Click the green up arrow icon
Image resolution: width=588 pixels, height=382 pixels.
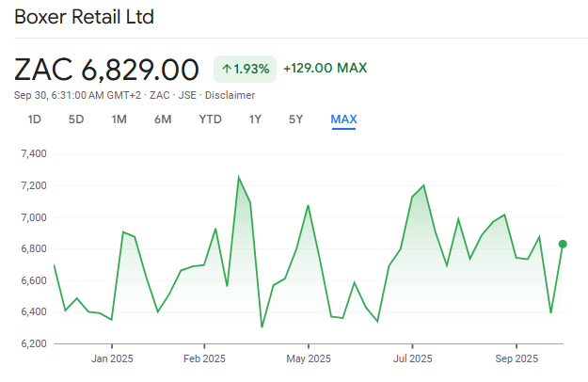(x=227, y=69)
